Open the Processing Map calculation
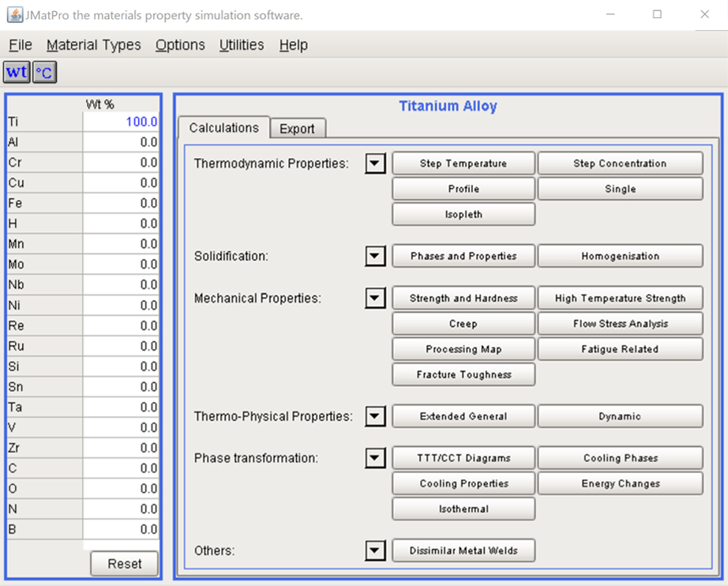 463,349
